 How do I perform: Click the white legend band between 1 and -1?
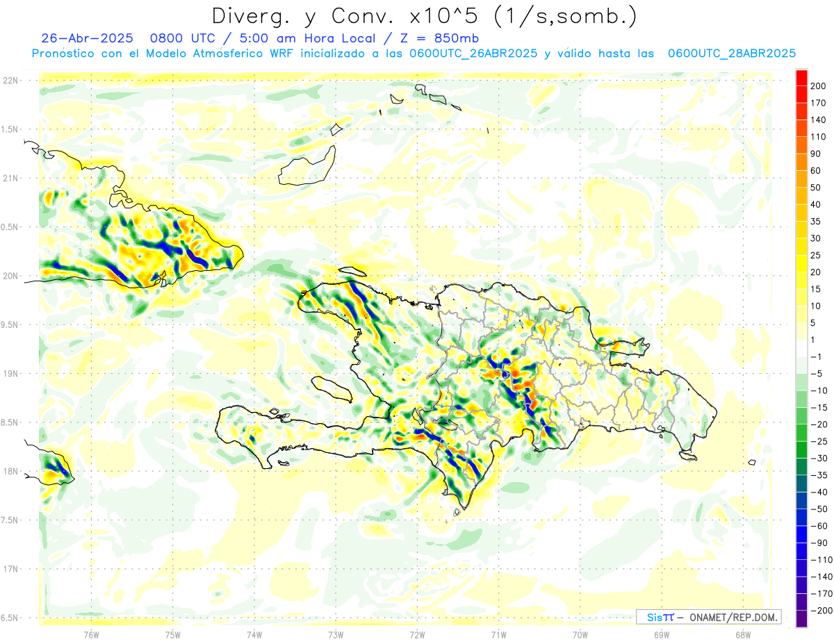click(x=801, y=348)
